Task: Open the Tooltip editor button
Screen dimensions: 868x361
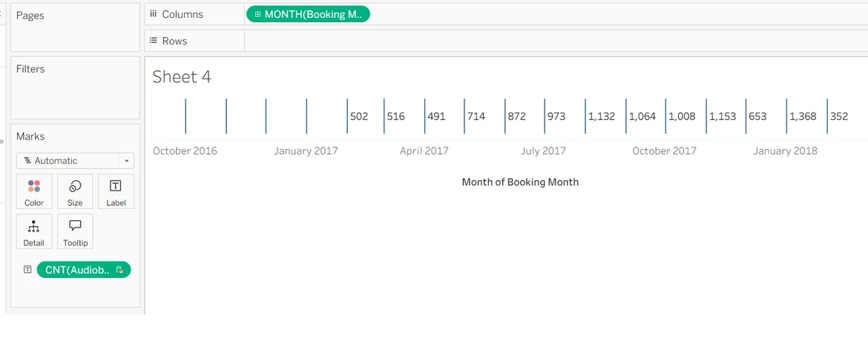Action: [75, 232]
